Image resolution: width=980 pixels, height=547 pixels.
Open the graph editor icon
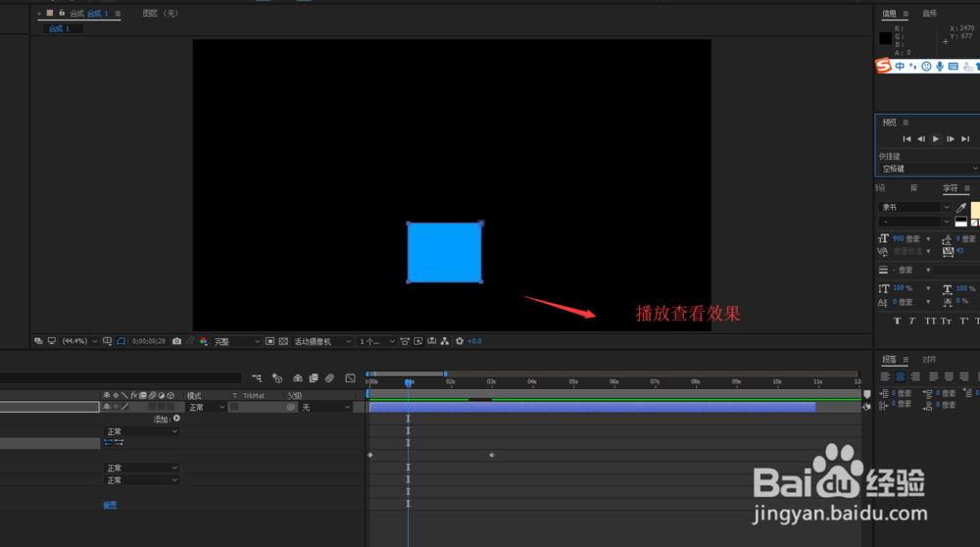350,378
